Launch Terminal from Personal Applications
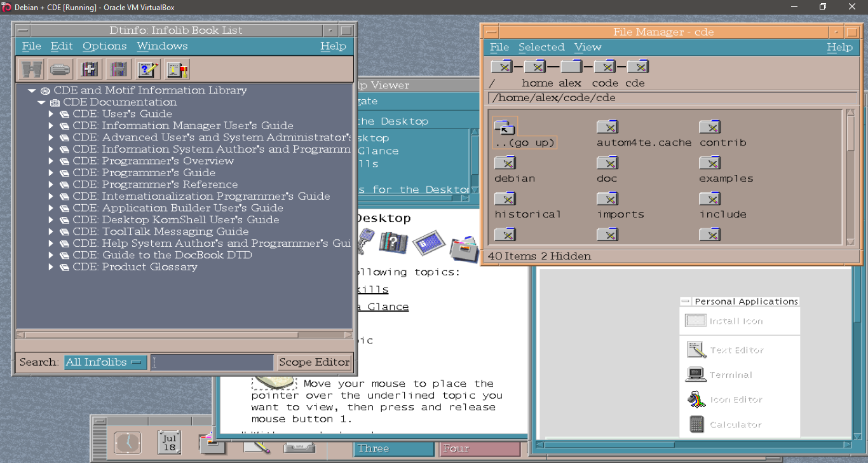The height and width of the screenshot is (463, 868). pyautogui.click(x=696, y=375)
